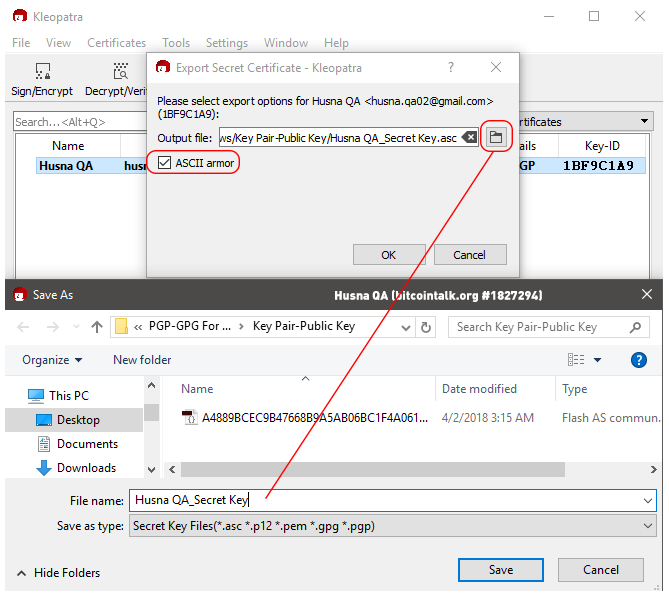Open help in Export Secret Certificate dialog

click(451, 67)
